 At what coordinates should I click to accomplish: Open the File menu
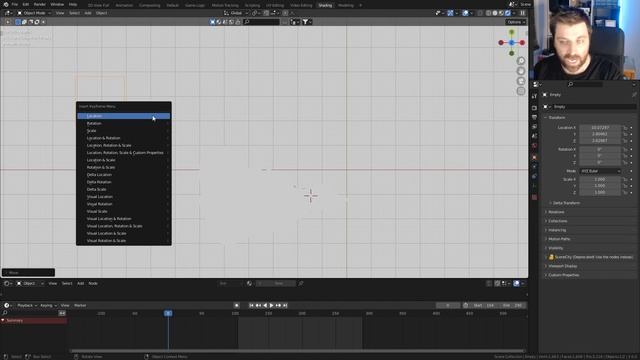tap(15, 4)
